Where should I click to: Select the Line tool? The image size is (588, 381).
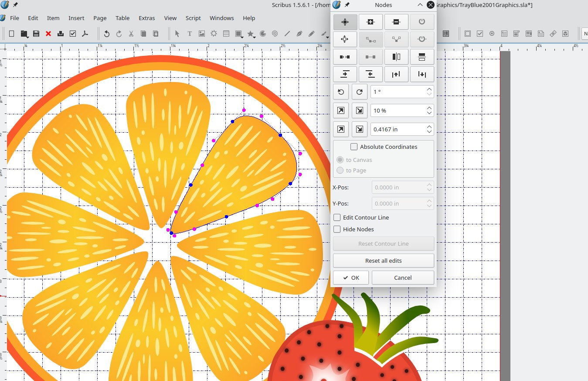287,34
